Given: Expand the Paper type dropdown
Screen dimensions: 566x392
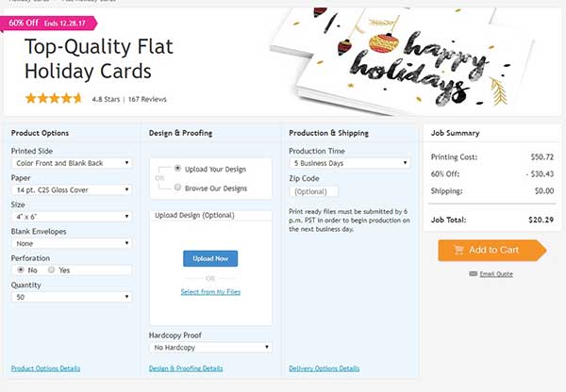Looking at the screenshot, I should point(72,189).
